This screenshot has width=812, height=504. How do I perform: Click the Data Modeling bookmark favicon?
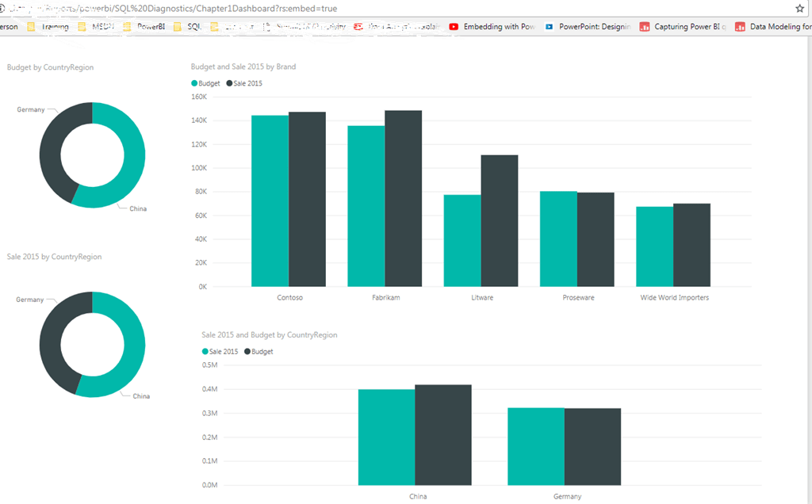click(741, 26)
